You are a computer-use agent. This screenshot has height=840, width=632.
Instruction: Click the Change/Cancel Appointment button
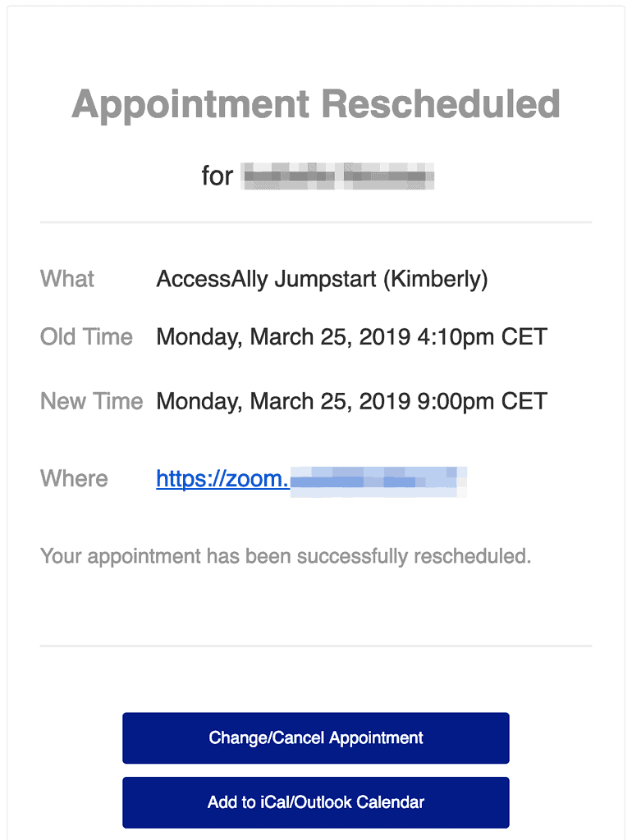click(x=315, y=737)
